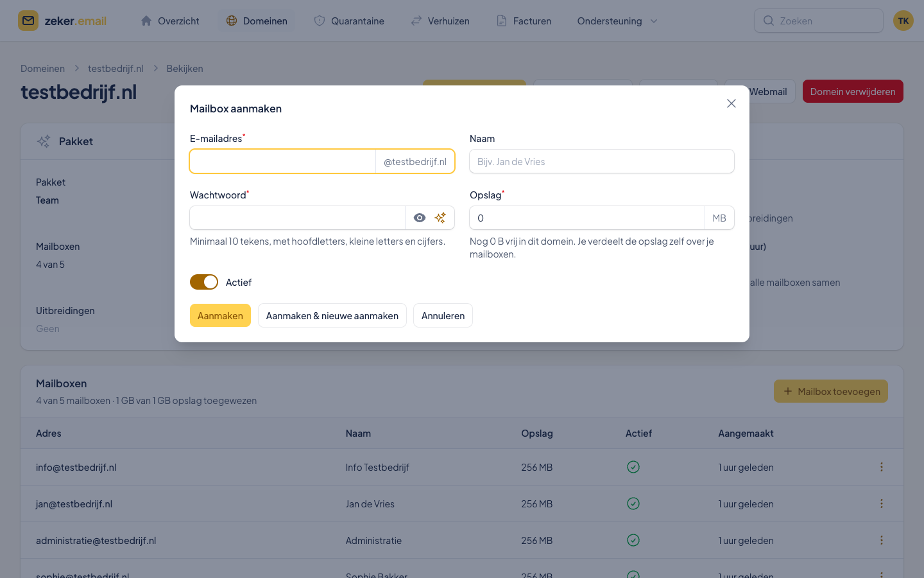924x578 pixels.
Task: Click the Opslag column header
Action: 537,433
